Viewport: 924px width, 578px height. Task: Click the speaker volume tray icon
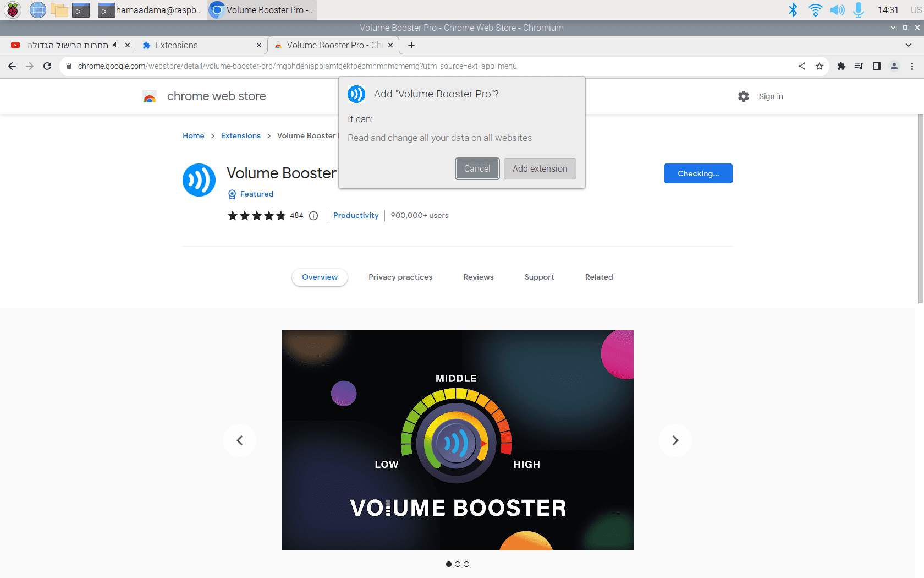click(837, 10)
